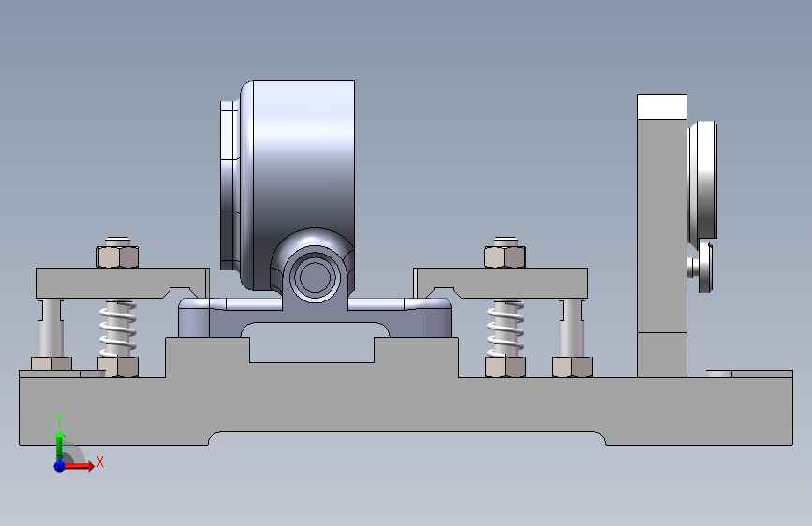812x526 pixels.
Task: Select the right horizontal clamp plate
Action: click(501, 283)
